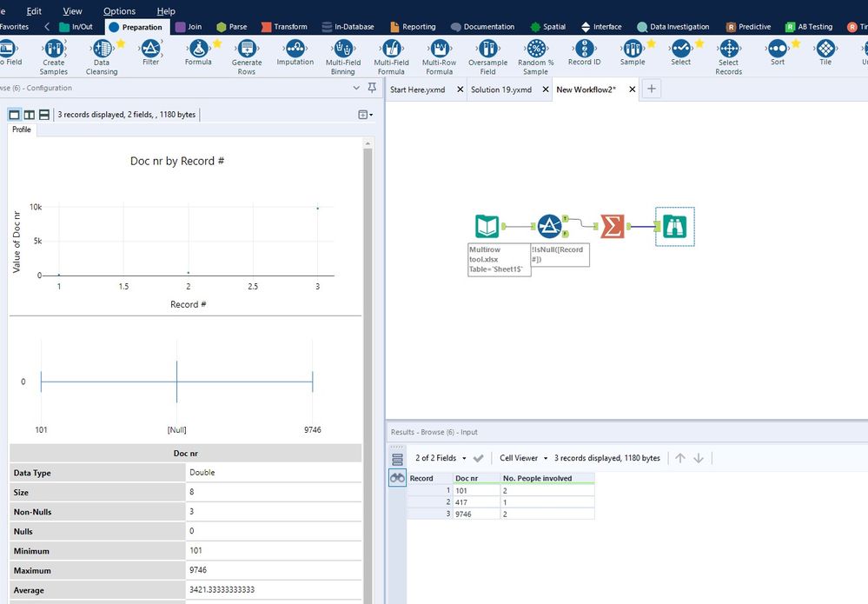Image resolution: width=868 pixels, height=604 pixels.
Task: Open the Configuration window dropdown arrow
Action: [356, 88]
